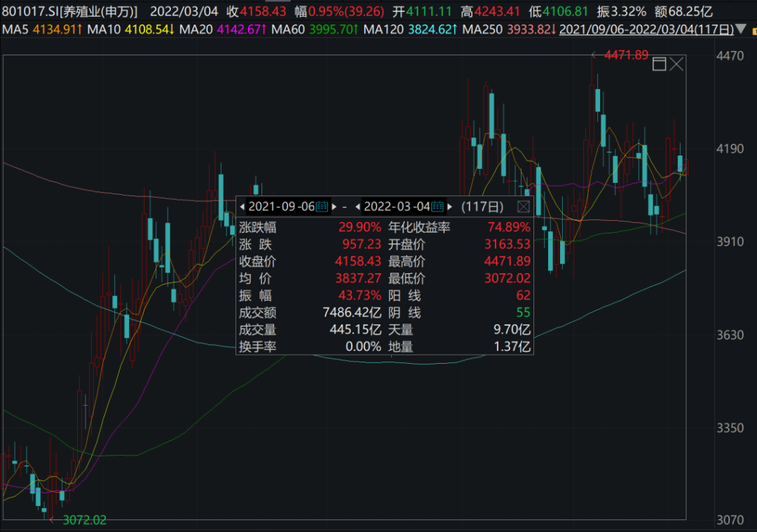Open calendar picker for start date 2021-09-06
Image resolution: width=757 pixels, height=532 pixels.
point(322,207)
